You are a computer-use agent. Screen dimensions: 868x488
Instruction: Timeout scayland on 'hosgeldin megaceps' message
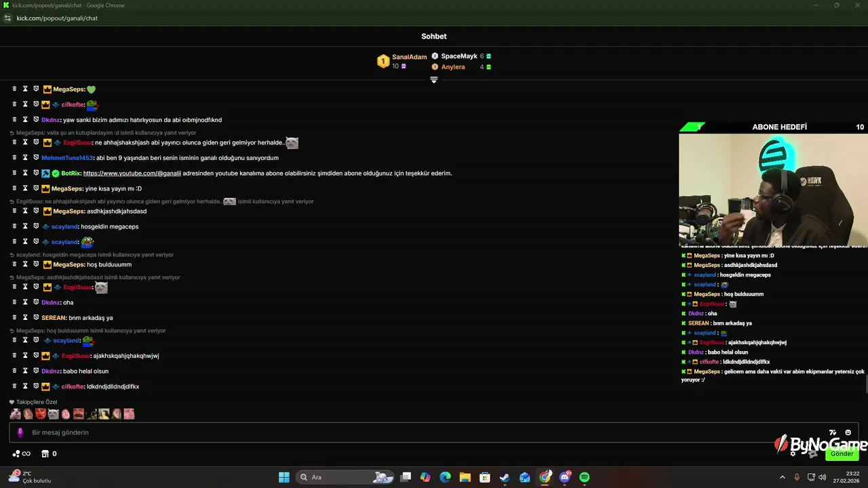[x=25, y=226]
